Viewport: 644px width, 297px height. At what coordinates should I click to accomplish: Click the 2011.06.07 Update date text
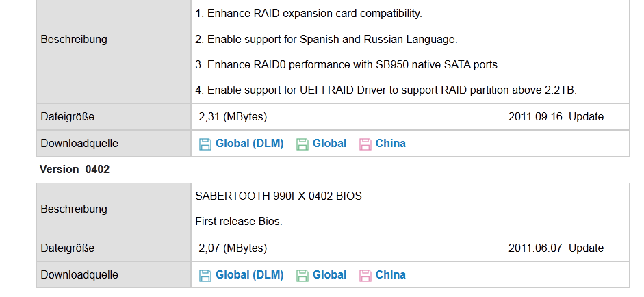[x=556, y=248]
